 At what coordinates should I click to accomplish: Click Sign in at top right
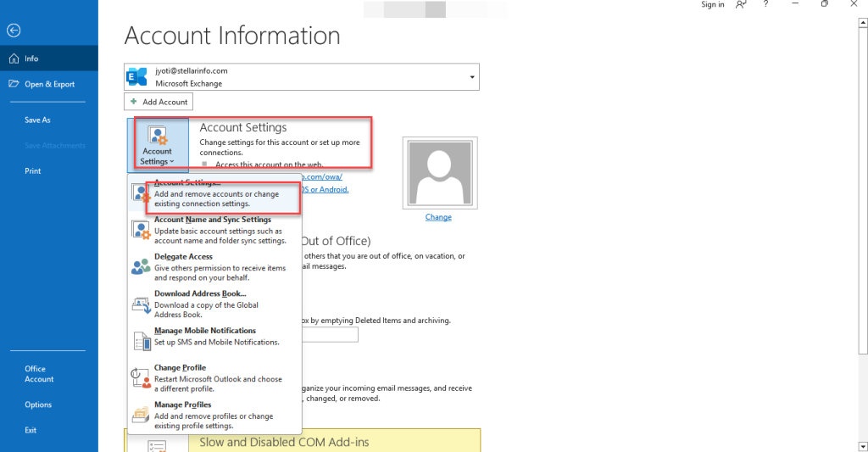click(712, 4)
